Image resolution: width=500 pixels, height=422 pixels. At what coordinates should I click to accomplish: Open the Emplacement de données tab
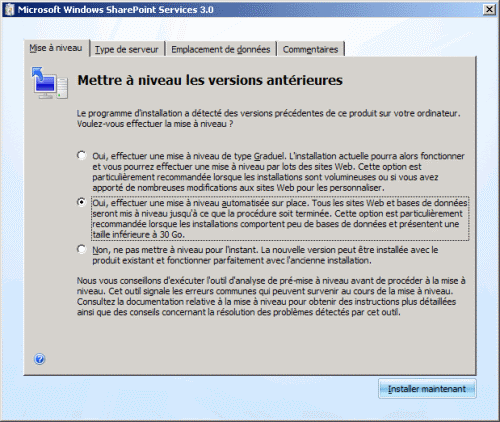tap(221, 50)
